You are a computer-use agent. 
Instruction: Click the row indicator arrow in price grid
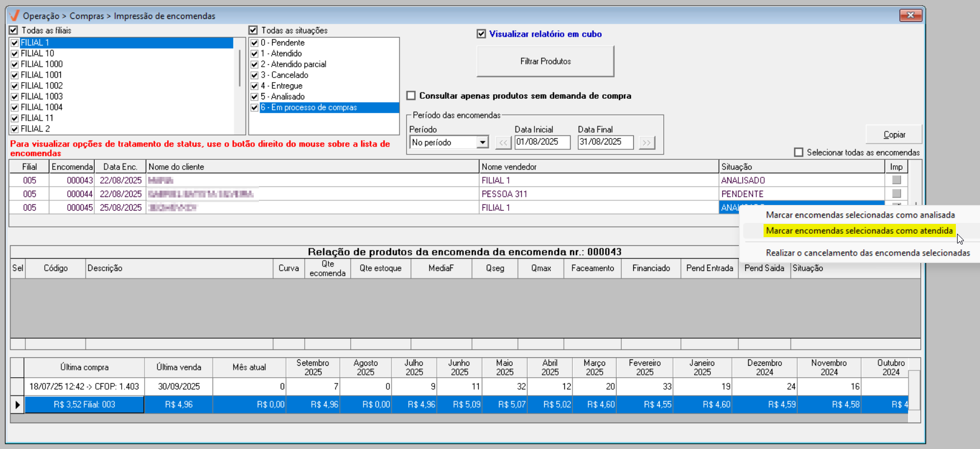pyautogui.click(x=17, y=405)
